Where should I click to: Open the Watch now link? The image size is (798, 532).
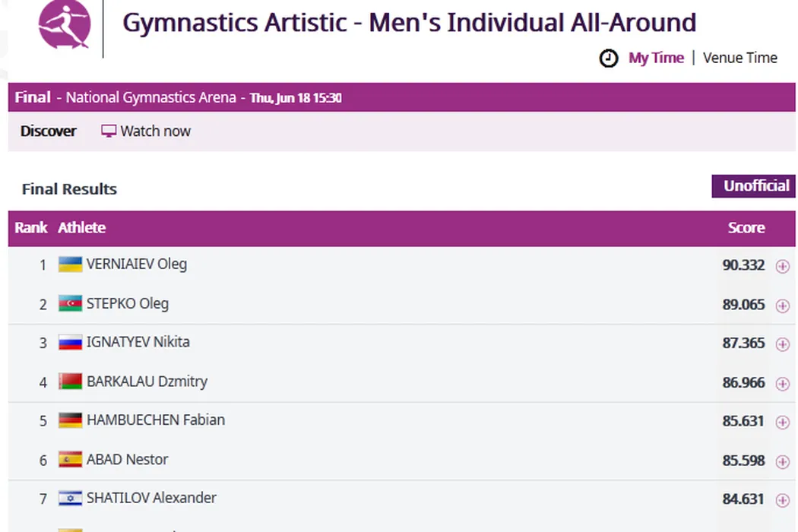point(155,131)
